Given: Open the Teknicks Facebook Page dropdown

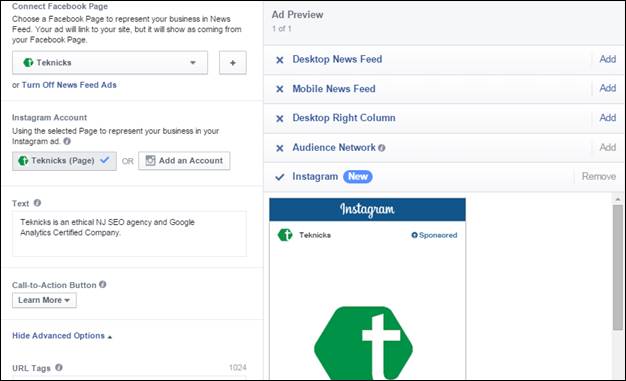Looking at the screenshot, I should pos(110,63).
